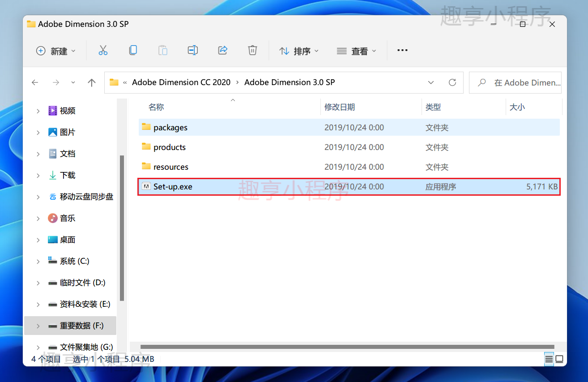Open 文档 in the navigation pane
The width and height of the screenshot is (588, 382).
68,154
